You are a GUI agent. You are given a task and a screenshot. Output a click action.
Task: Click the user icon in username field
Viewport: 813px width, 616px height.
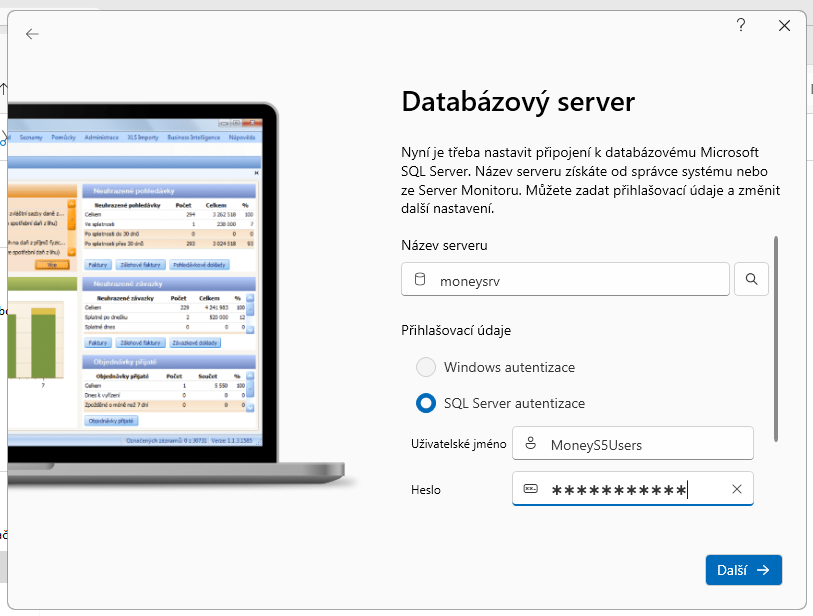coord(531,444)
